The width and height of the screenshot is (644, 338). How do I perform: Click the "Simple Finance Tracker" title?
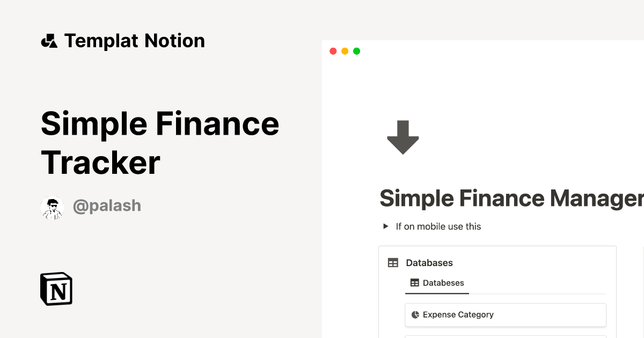coord(160,142)
